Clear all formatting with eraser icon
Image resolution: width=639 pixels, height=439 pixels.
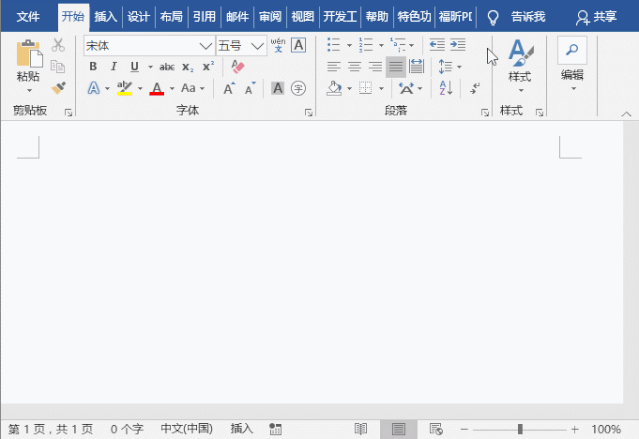[238, 66]
